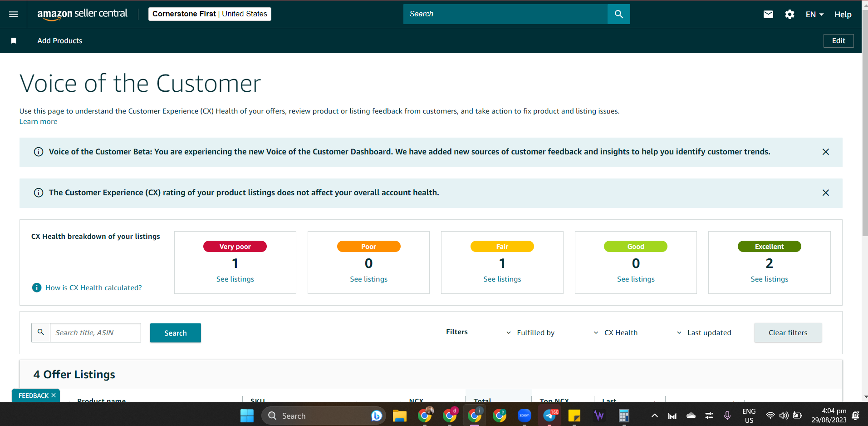Open How is CX Health calculated link
The height and width of the screenshot is (426, 868).
pos(93,288)
